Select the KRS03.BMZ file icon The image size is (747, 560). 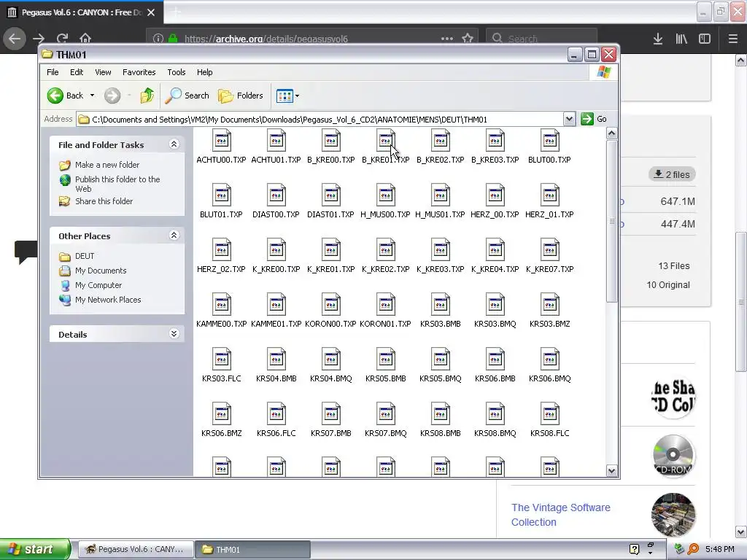[x=550, y=305]
